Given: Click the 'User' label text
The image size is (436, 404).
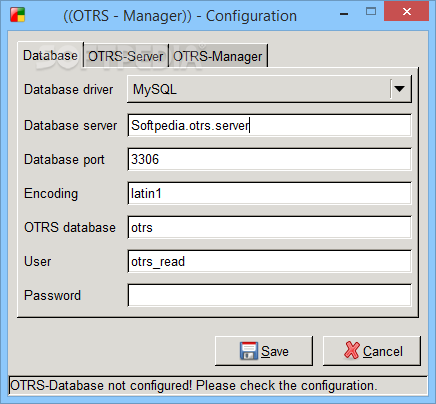Looking at the screenshot, I should point(38,261).
